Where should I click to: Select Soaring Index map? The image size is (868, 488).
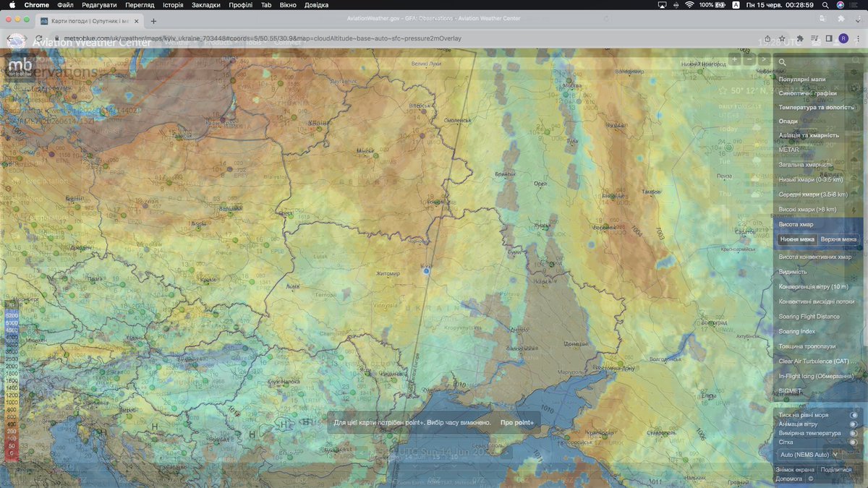[x=797, y=331]
